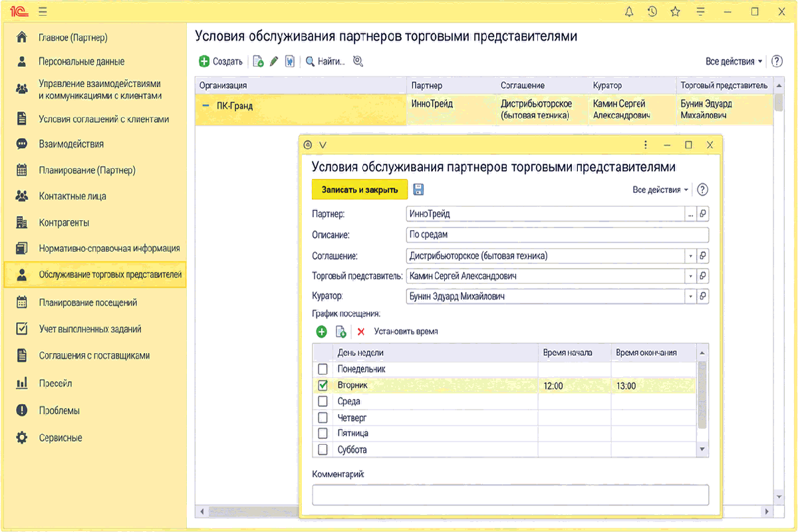Screen dimensions: 798x532
Task: Open the Соглашение record with its open-form icon
Action: pos(703,255)
